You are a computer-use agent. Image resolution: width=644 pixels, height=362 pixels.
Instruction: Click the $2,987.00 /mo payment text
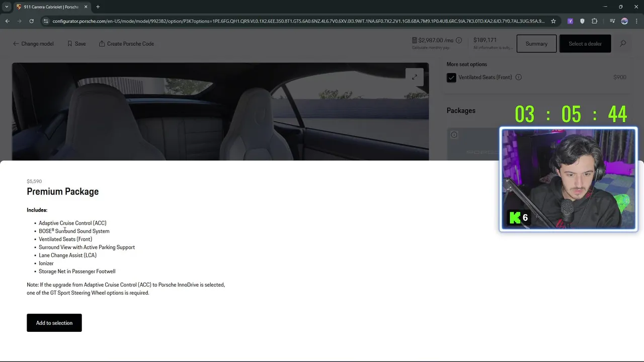(x=436, y=40)
